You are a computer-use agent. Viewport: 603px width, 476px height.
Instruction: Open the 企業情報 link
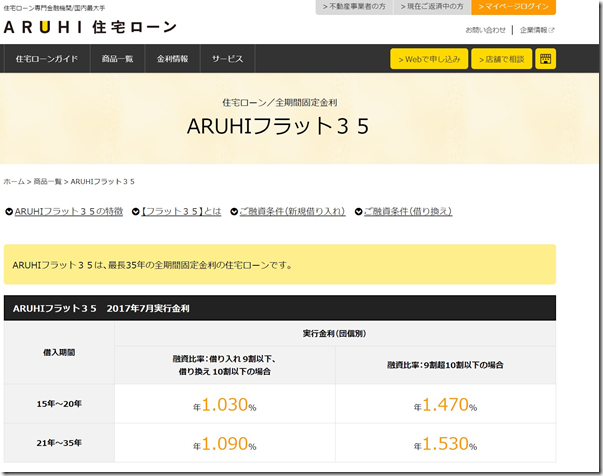(x=533, y=30)
